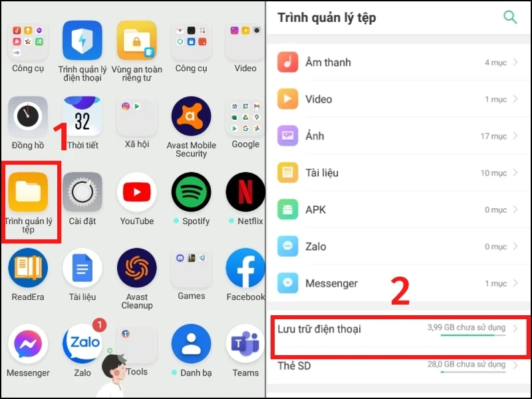Select the Ảnh category row

tap(398, 136)
